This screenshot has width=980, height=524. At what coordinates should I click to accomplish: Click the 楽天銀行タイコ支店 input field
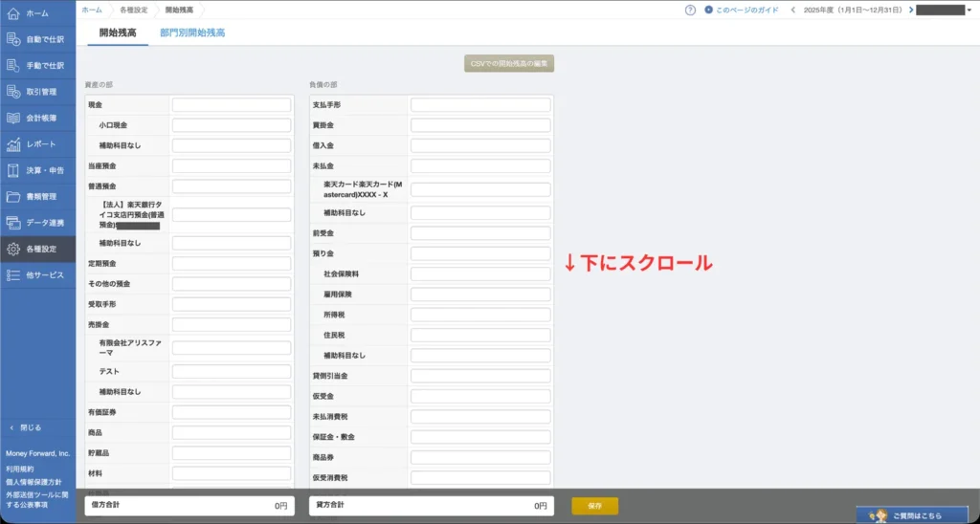click(x=232, y=215)
